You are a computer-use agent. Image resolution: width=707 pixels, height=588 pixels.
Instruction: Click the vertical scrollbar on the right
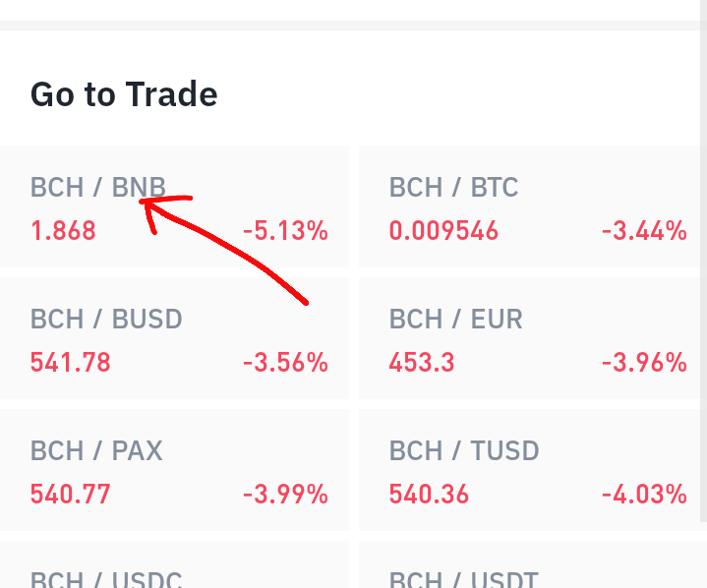(x=703, y=262)
